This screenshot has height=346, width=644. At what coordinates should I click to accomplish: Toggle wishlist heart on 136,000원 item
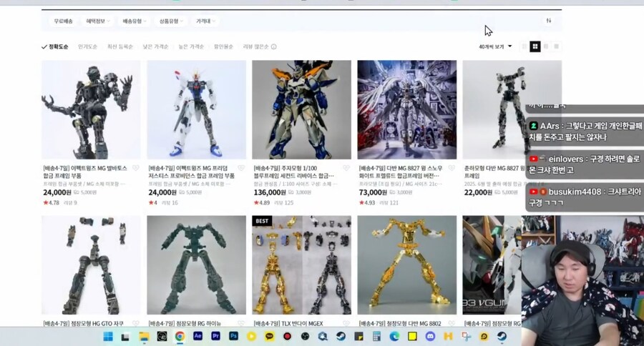point(346,169)
